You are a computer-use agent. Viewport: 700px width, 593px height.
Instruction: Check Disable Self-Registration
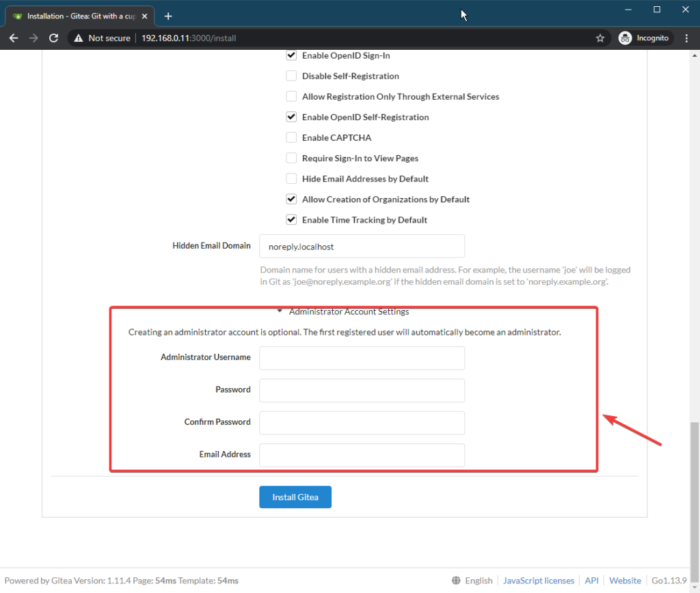pyautogui.click(x=291, y=76)
